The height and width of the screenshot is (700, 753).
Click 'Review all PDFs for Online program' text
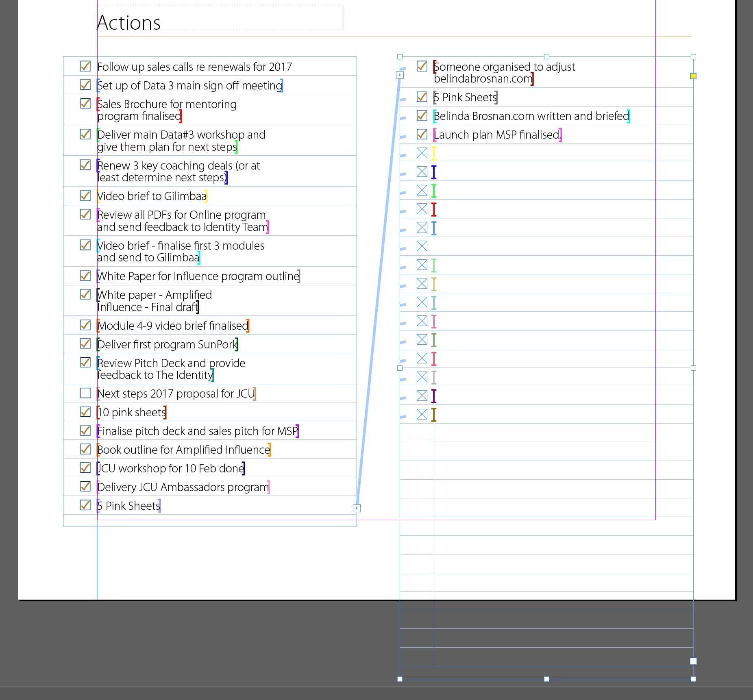pyautogui.click(x=181, y=215)
